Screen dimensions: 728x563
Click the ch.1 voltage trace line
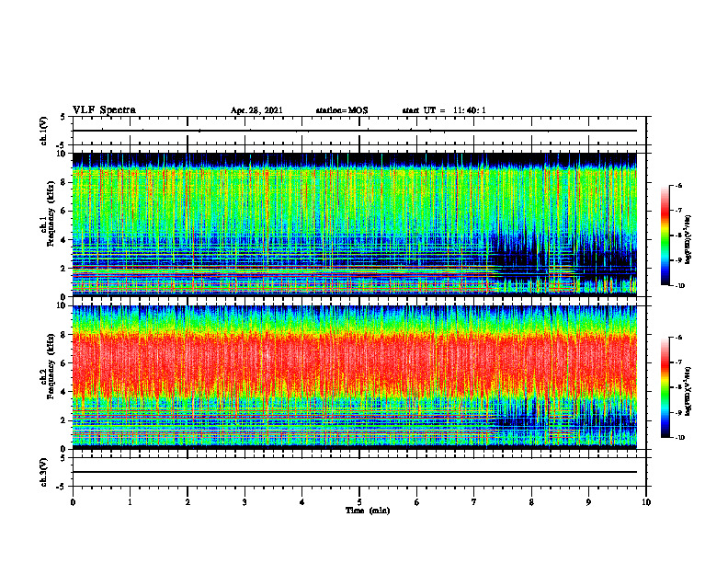click(x=355, y=131)
